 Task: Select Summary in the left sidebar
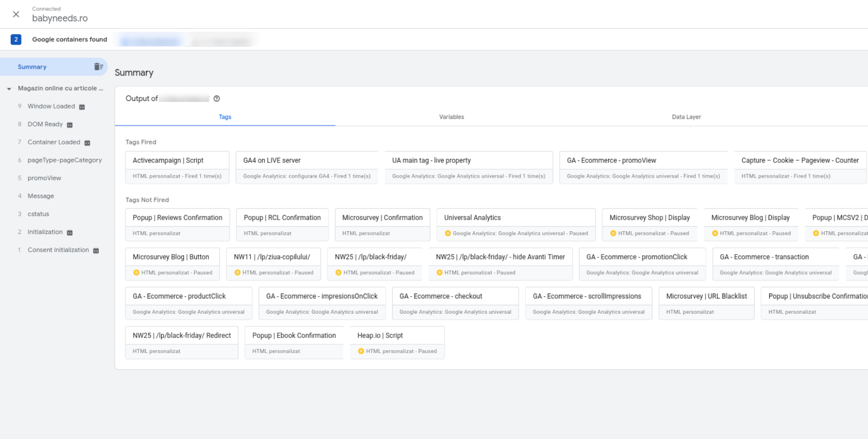click(x=53, y=67)
